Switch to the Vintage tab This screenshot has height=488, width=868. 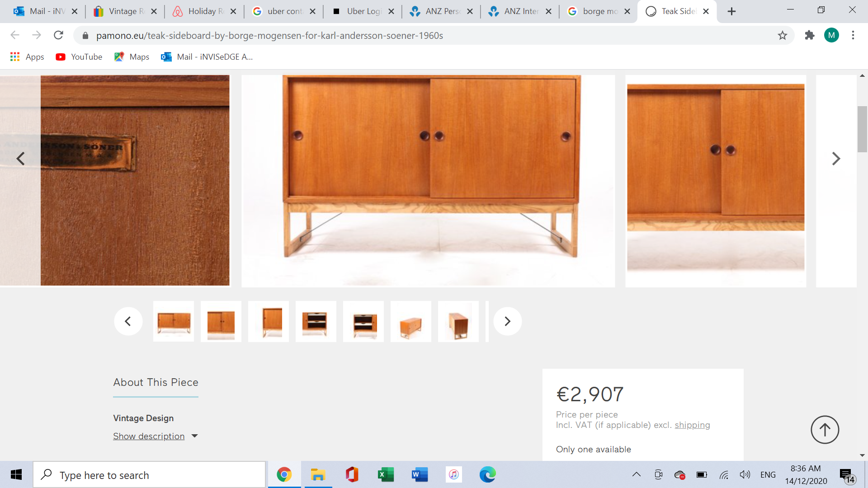[122, 11]
